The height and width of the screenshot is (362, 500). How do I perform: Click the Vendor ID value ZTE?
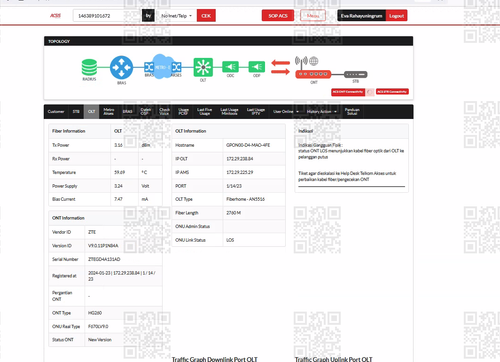92,232
